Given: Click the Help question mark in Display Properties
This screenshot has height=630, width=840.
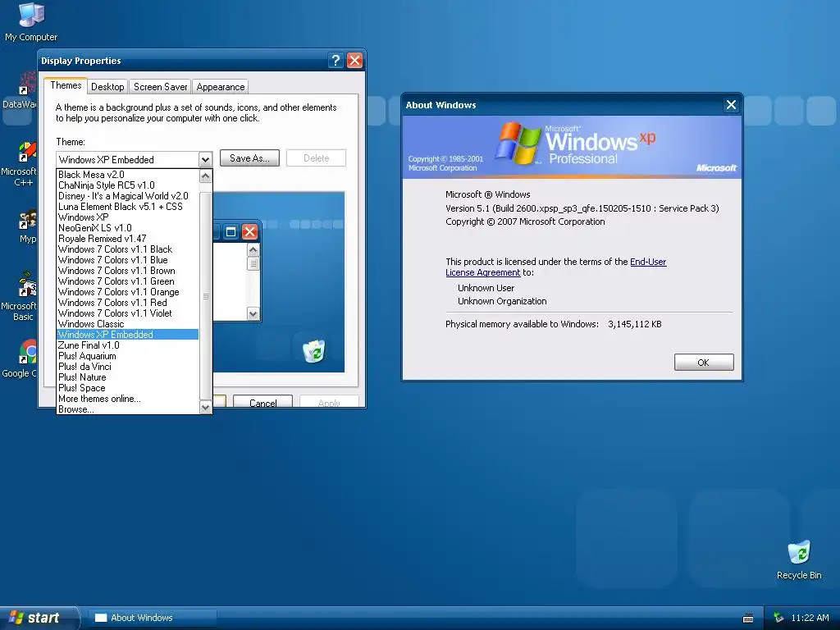Looking at the screenshot, I should pos(336,61).
